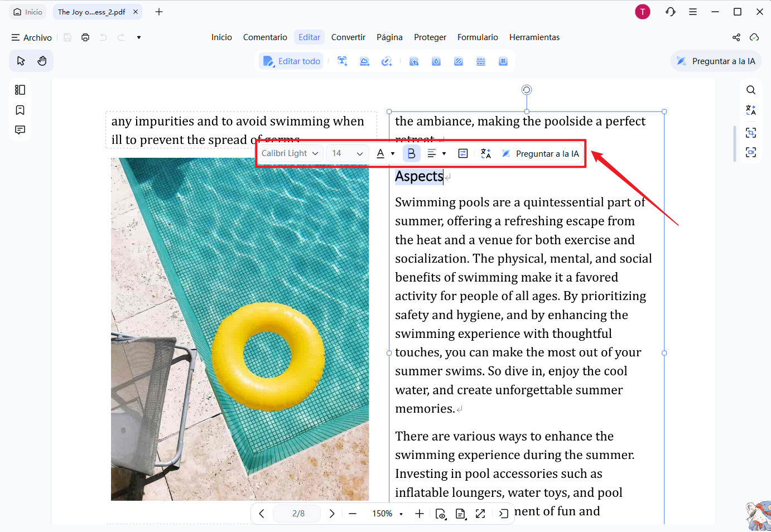Image resolution: width=771 pixels, height=532 pixels.
Task: Click the Add Text tool icon
Action: (343, 61)
